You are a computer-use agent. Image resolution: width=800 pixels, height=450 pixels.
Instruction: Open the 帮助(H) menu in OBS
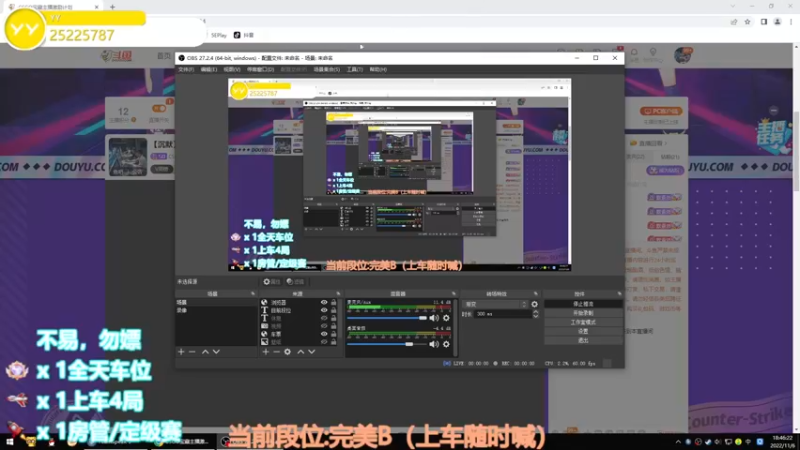click(378, 69)
